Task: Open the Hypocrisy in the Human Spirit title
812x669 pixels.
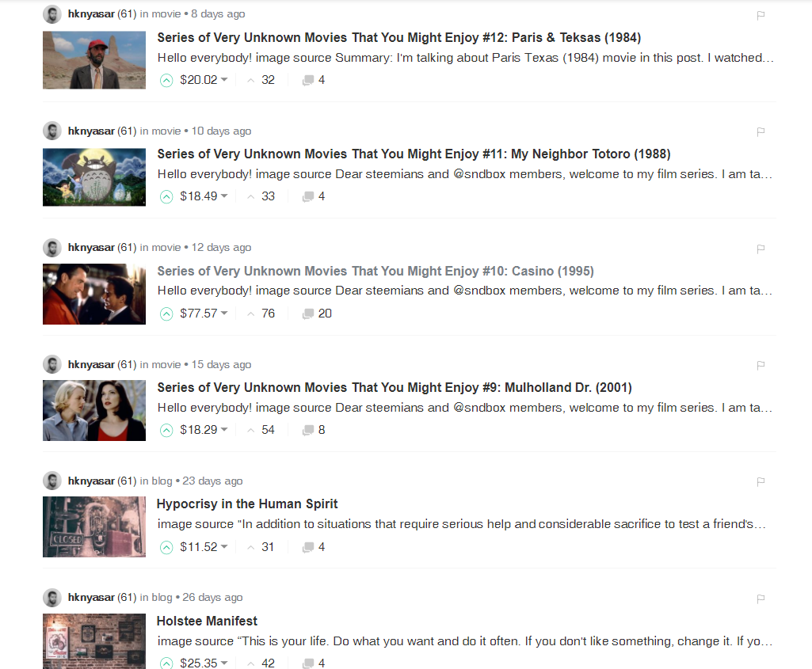Action: click(x=247, y=504)
